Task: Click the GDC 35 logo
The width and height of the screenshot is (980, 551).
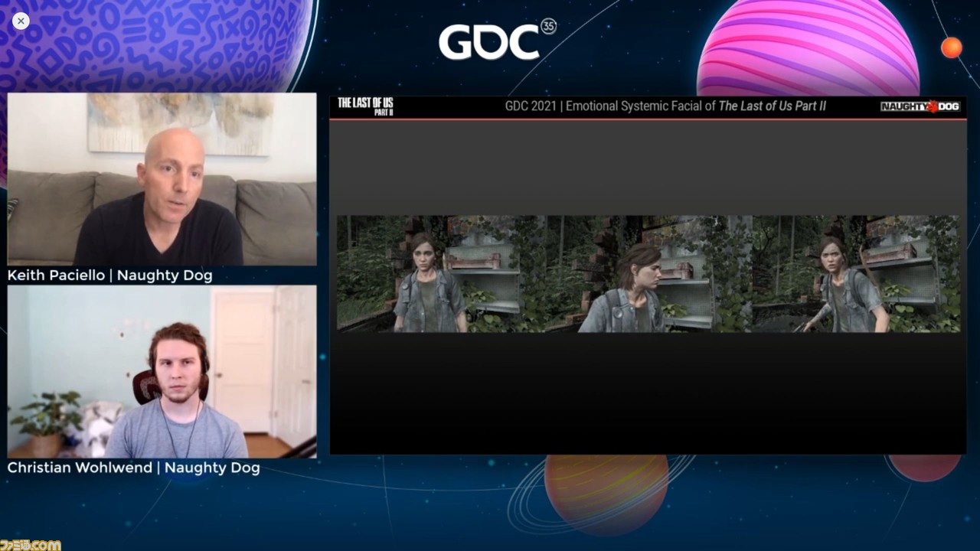Action: 498,40
